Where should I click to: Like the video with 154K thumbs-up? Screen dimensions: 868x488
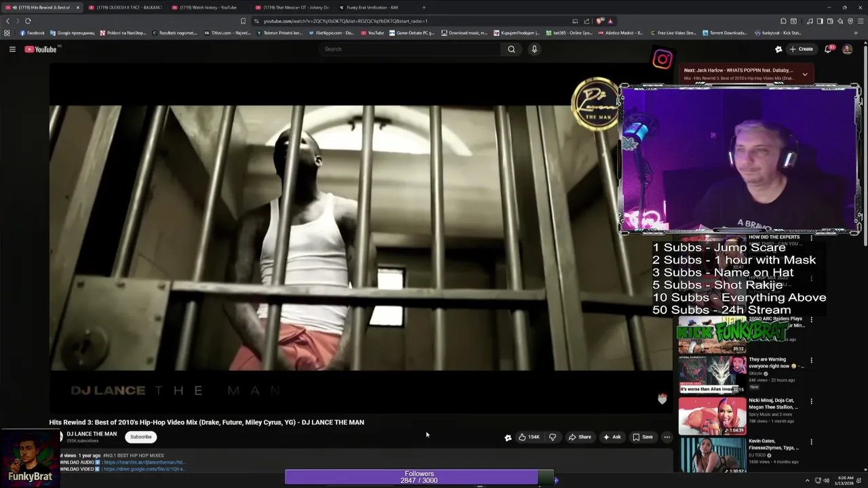529,437
